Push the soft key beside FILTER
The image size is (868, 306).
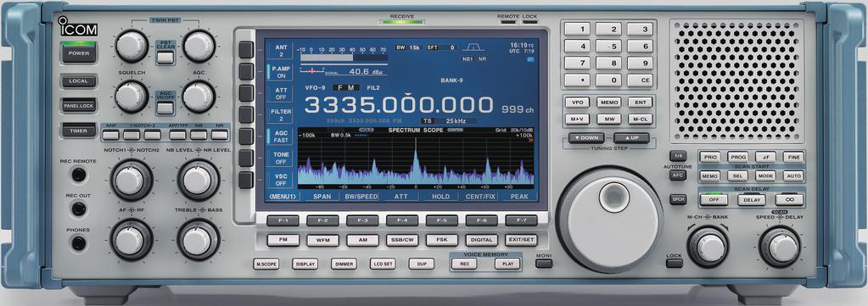[x=246, y=115]
